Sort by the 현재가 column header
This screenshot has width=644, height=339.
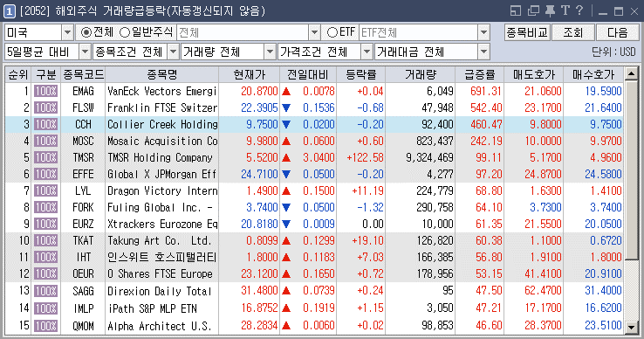tap(250, 74)
